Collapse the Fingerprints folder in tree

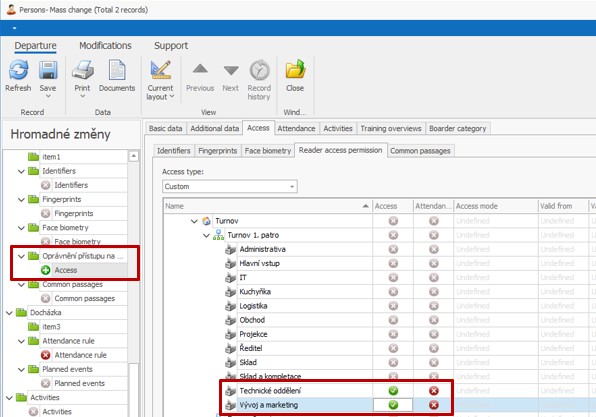coord(21,200)
